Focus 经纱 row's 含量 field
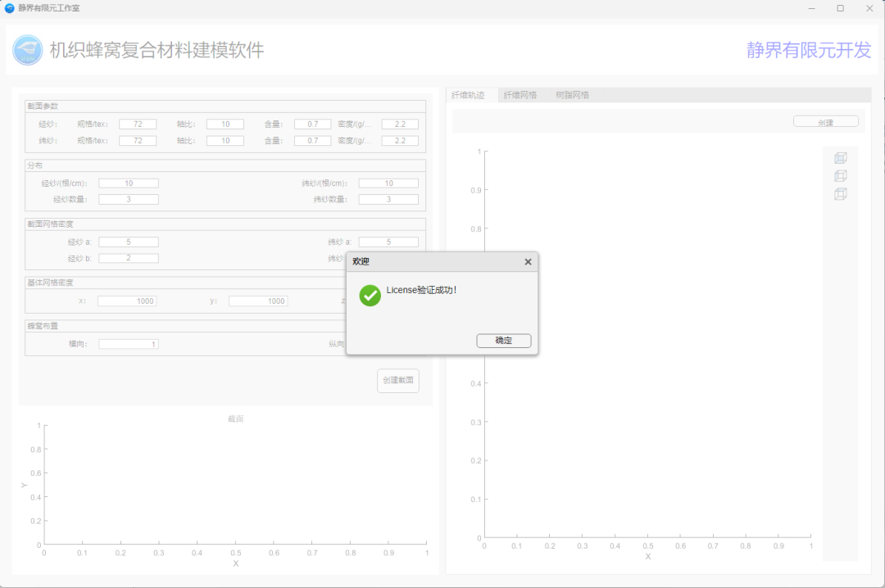The height and width of the screenshot is (588, 885). 313,124
